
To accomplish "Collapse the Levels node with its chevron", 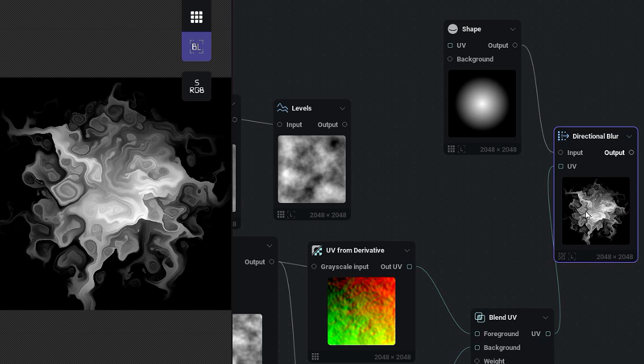I will click(x=342, y=108).
